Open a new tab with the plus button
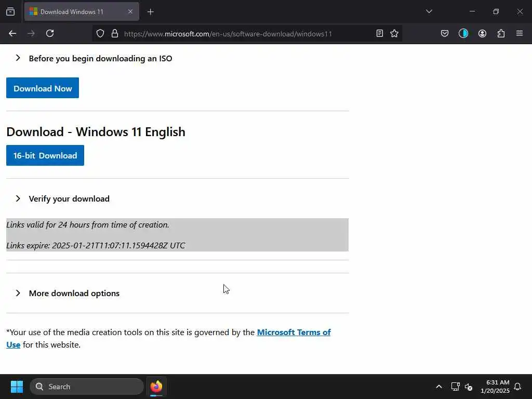This screenshot has height=399, width=532. [150, 12]
